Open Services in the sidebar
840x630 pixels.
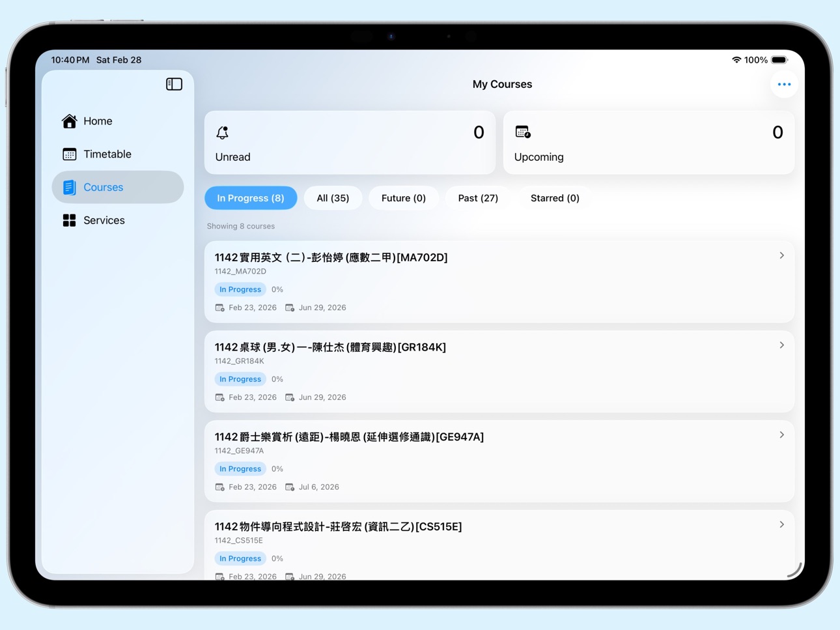point(118,220)
